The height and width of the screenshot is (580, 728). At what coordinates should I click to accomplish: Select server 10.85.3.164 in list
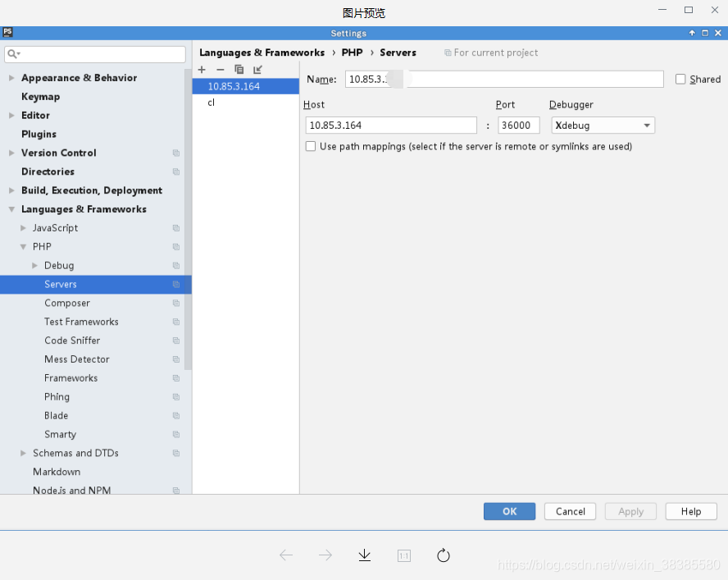[246, 86]
